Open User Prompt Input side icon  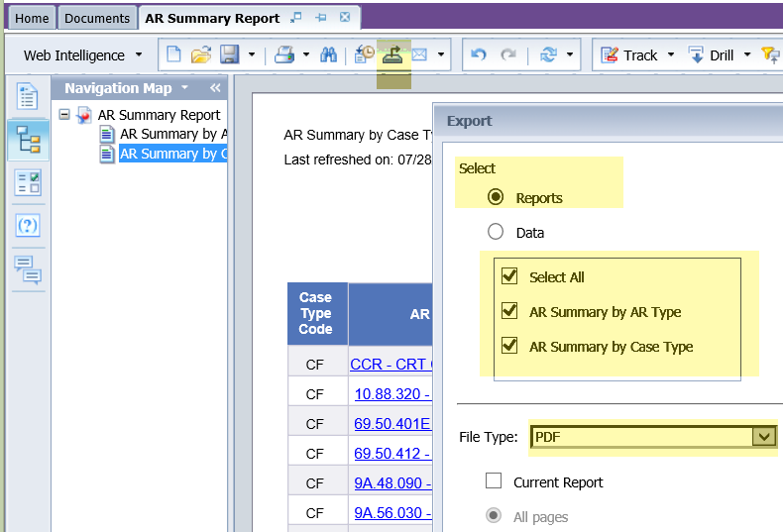pos(28,226)
